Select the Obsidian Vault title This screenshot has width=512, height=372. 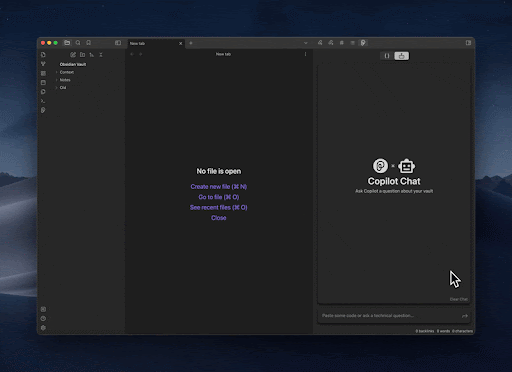pyautogui.click(x=73, y=64)
